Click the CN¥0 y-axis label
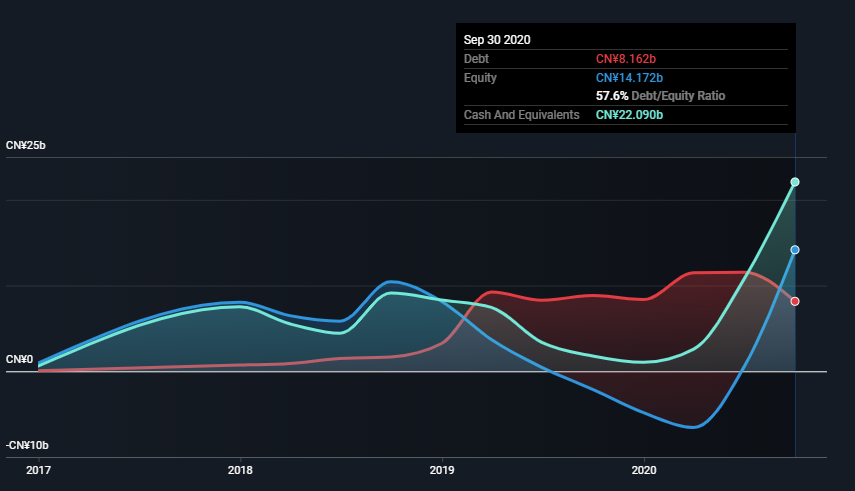Screen dimensions: 855x491 pyautogui.click(x=19, y=360)
